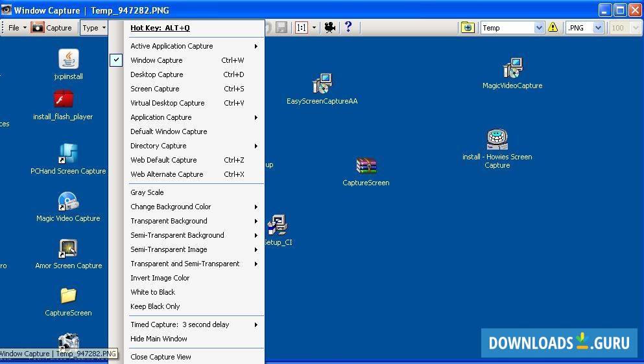Click the blue question mark help icon

[348, 27]
